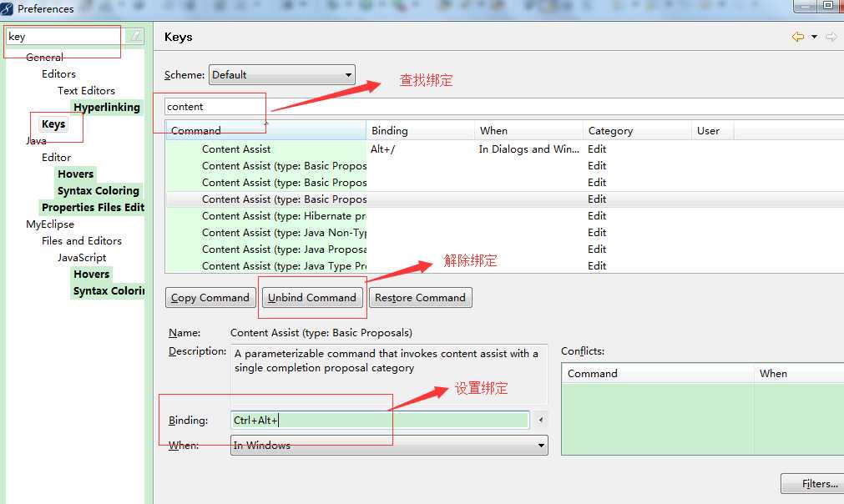844x504 pixels.
Task: Select the JavaScript tree item
Action: click(82, 257)
